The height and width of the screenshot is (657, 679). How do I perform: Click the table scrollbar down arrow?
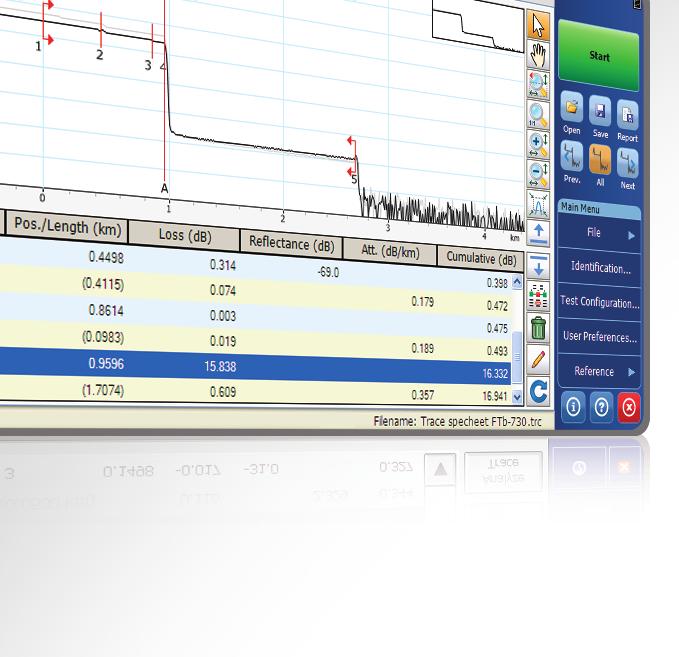coord(517,396)
